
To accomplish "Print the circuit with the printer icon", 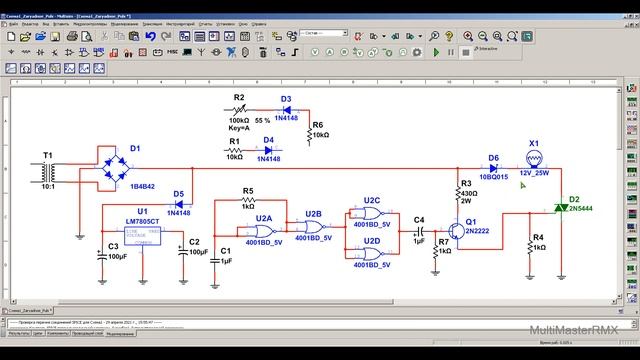I will [x=72, y=37].
